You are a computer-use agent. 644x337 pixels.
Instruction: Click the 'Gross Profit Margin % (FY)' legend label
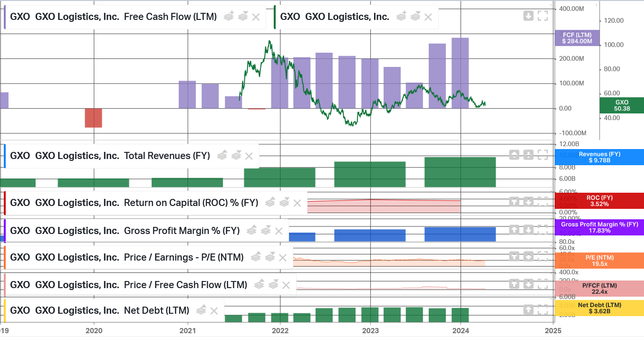pos(182,231)
